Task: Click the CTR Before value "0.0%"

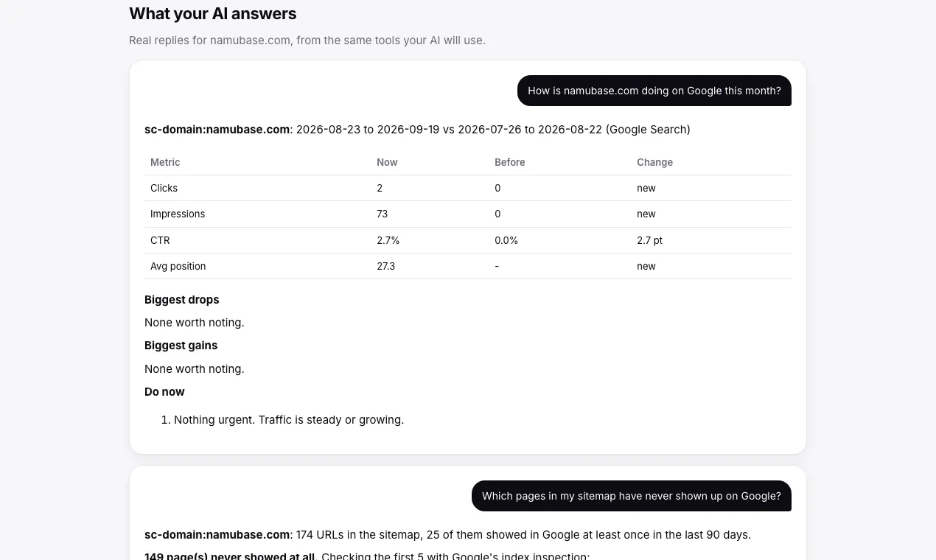Action: click(x=506, y=240)
